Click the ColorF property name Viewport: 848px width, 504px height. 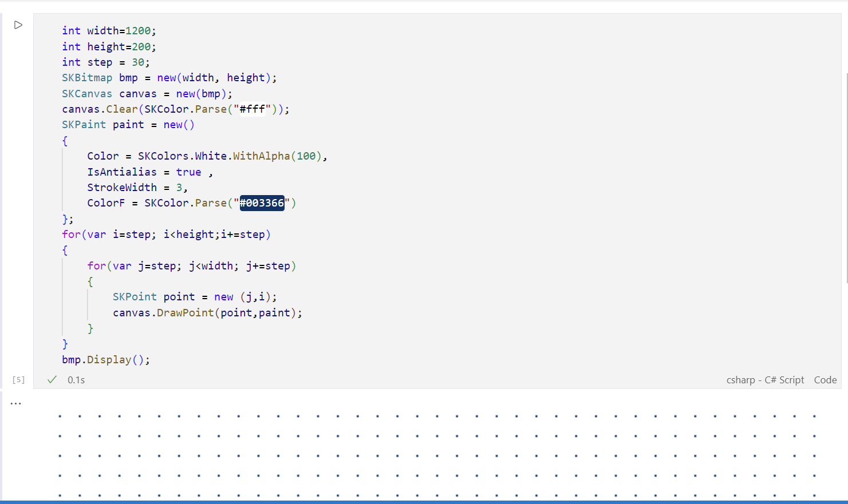pyautogui.click(x=106, y=203)
